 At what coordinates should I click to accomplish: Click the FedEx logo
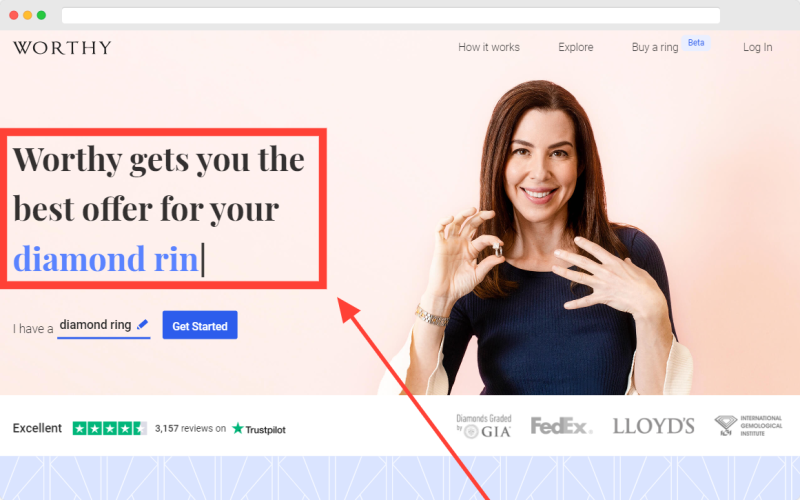point(561,426)
